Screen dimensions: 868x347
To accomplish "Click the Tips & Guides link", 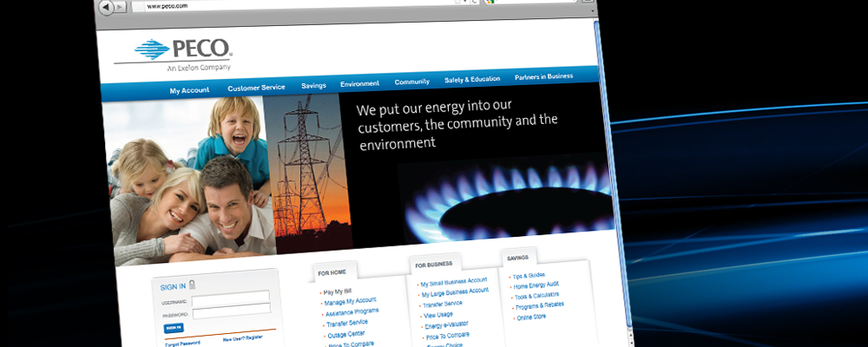I will click(x=529, y=276).
